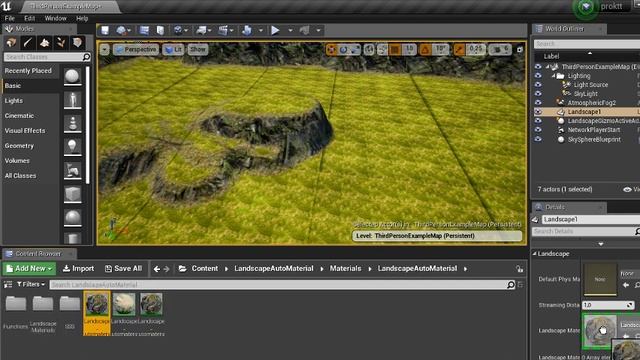
Task: Click the Content Browser lock icon
Action: click(519, 269)
